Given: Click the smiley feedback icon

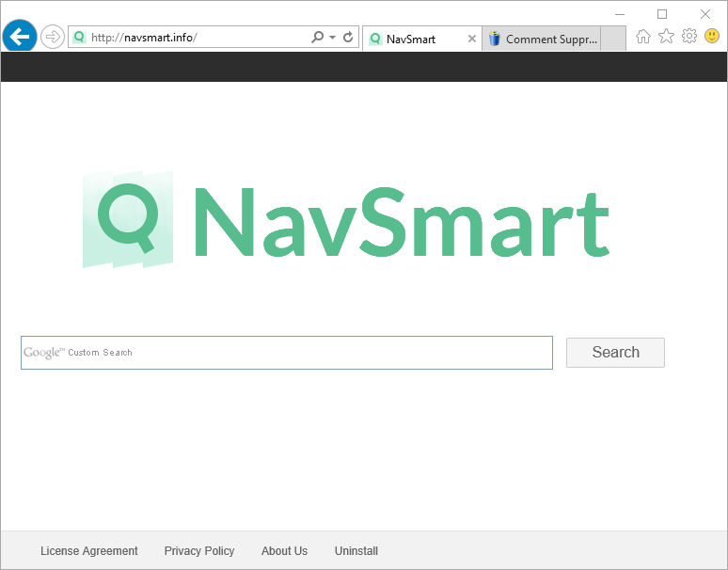Looking at the screenshot, I should tap(712, 36).
